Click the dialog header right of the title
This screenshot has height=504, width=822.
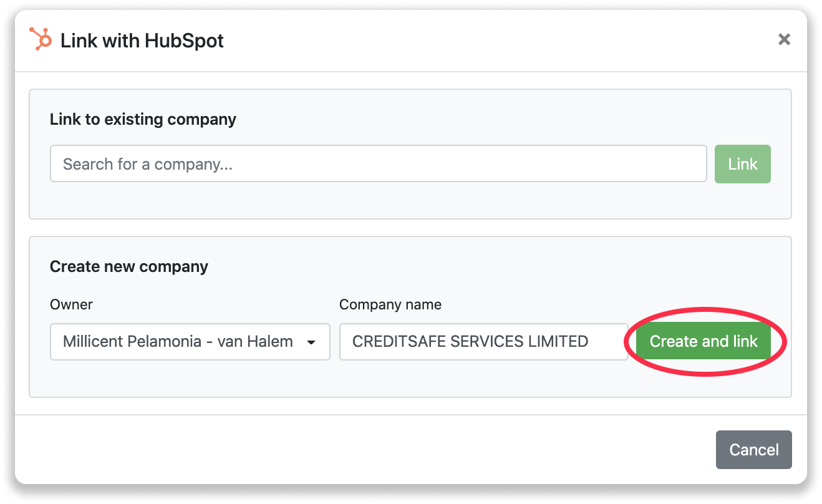point(499,41)
